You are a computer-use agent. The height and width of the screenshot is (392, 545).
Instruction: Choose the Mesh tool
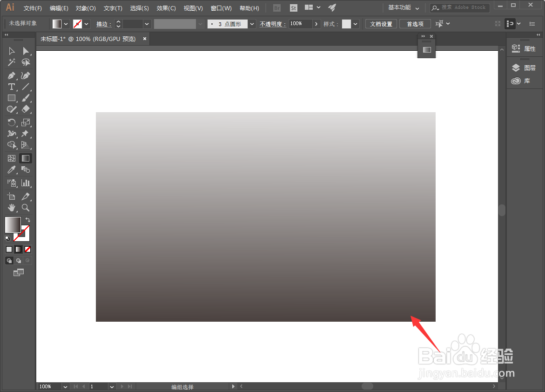point(12,158)
